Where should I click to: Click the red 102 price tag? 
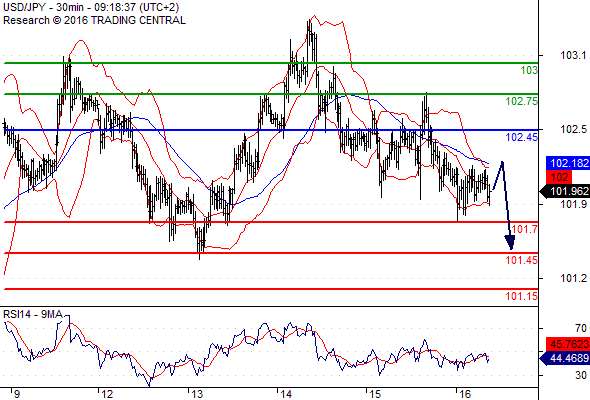click(x=559, y=177)
